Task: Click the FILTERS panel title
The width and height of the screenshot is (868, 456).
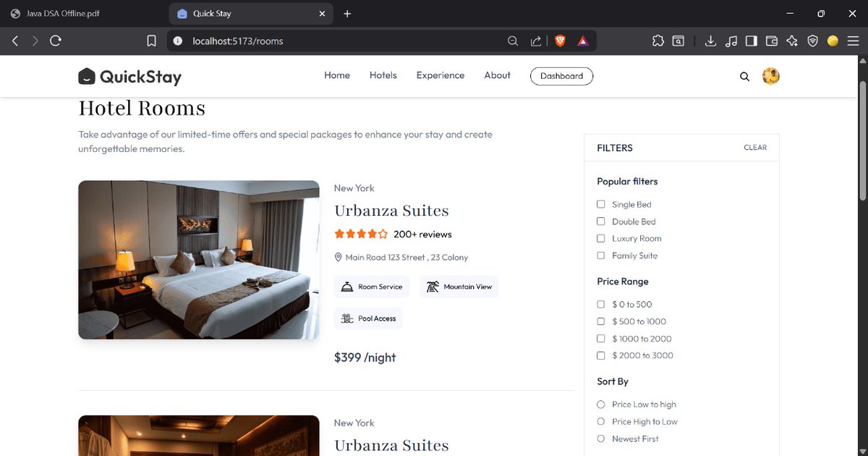Action: pos(615,148)
